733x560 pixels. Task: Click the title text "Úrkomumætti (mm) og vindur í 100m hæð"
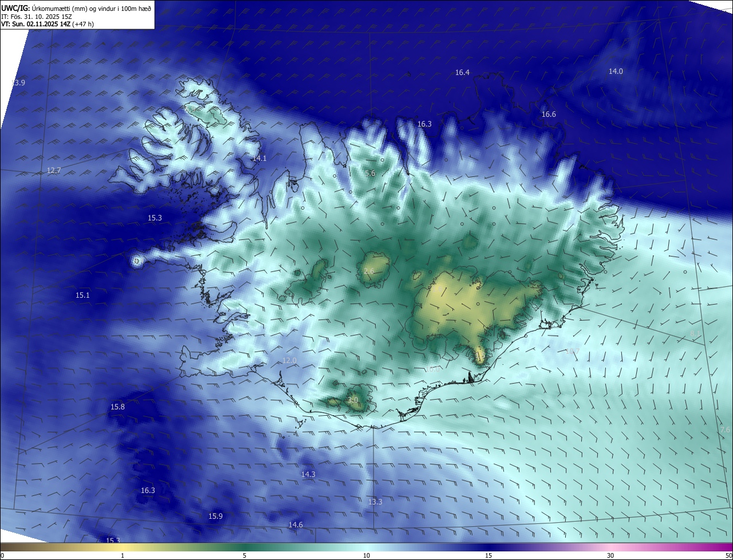pyautogui.click(x=92, y=7)
